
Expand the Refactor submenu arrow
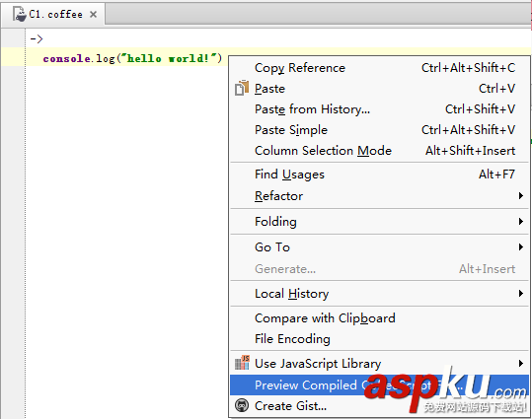[521, 195]
